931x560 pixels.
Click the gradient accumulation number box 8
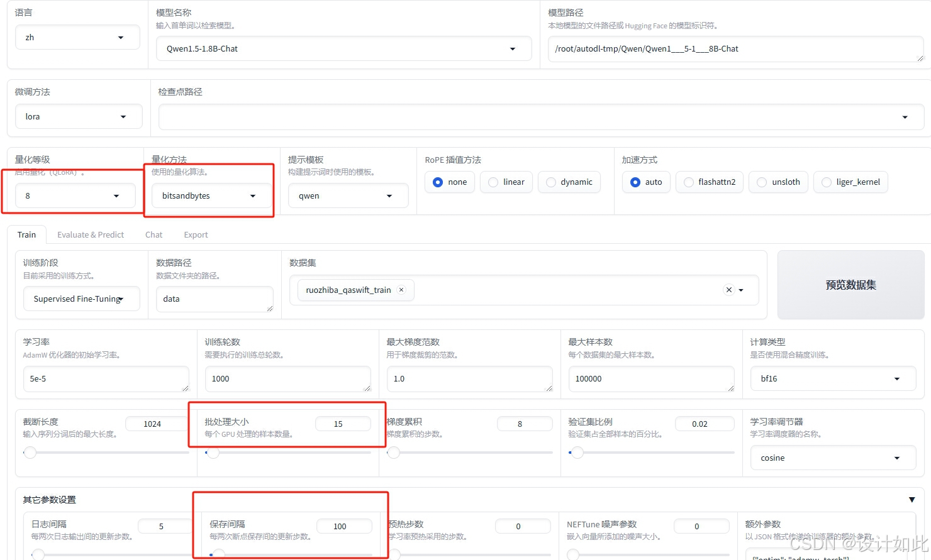[x=525, y=424]
